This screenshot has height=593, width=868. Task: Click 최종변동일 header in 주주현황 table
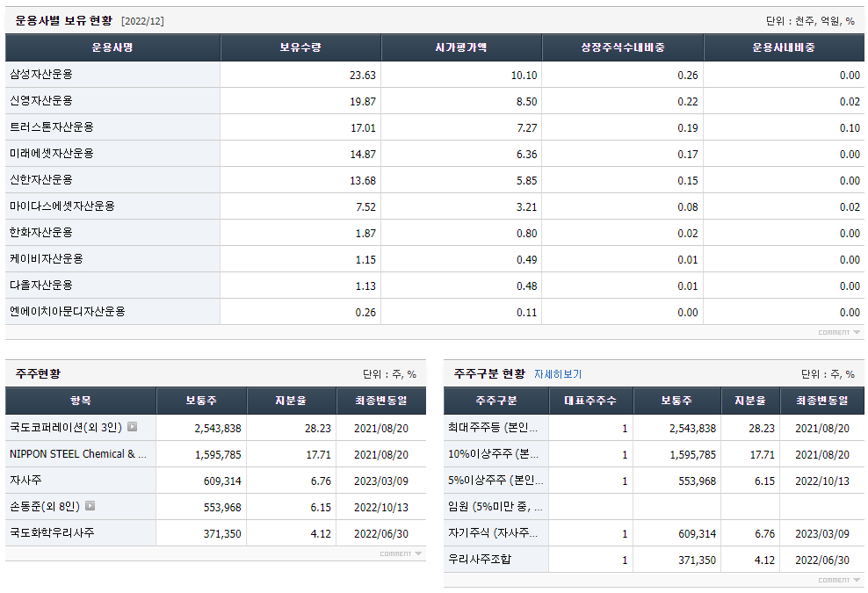coord(381,401)
